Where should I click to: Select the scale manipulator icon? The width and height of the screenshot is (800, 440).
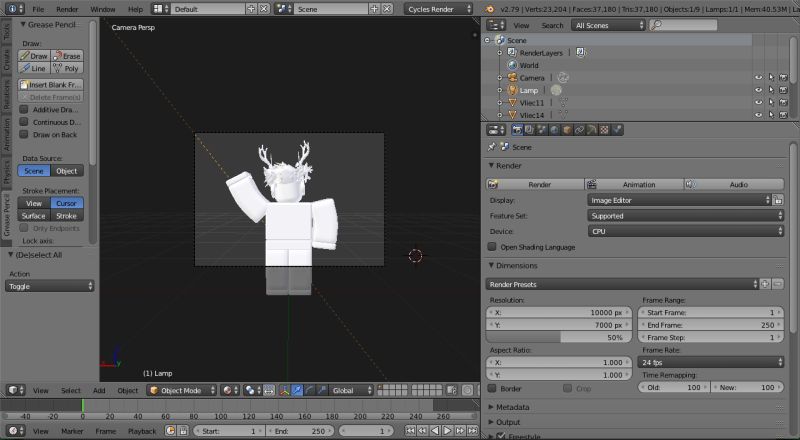321,390
